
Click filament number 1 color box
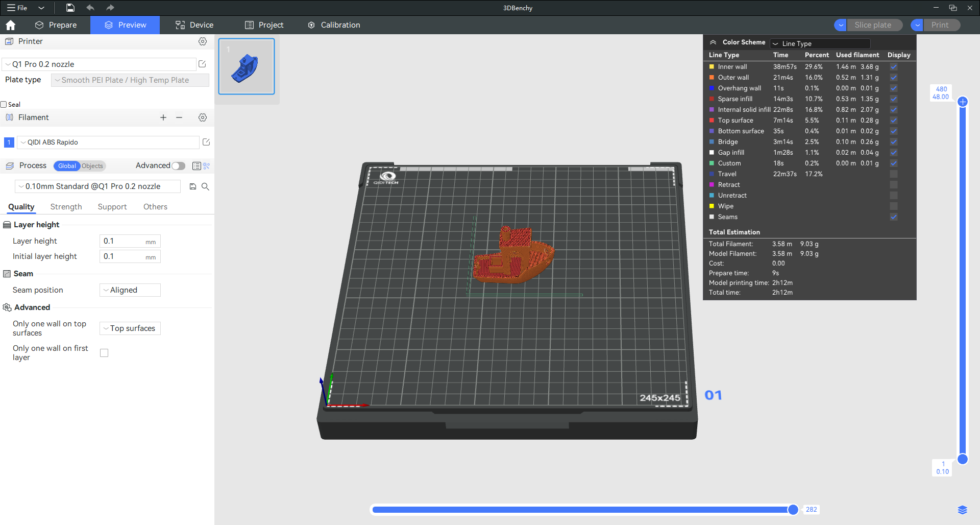pyautogui.click(x=9, y=142)
